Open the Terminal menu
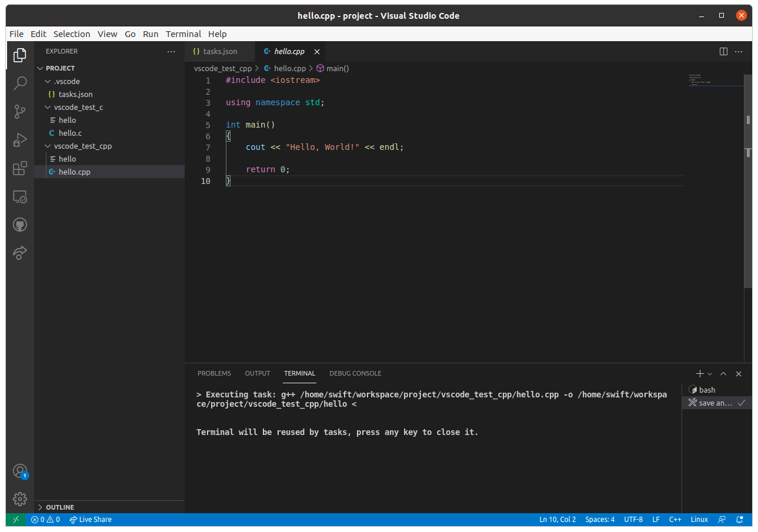The image size is (758, 532). click(x=183, y=34)
